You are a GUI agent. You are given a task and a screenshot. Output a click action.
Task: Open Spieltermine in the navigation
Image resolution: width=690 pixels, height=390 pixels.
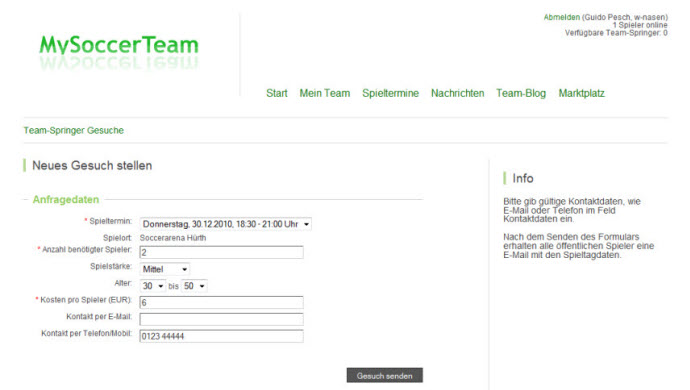(x=390, y=93)
